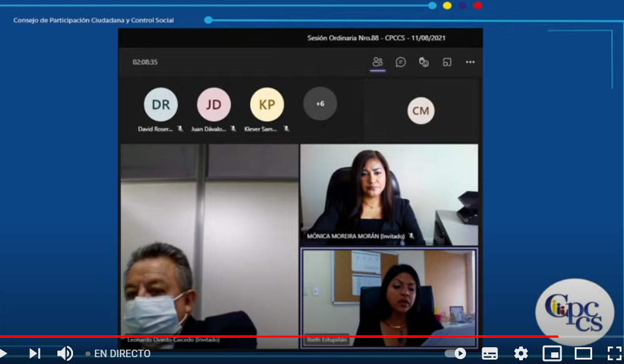Screen dimensions: 624x364
Task: Click the "02:08:35" meeting timer
Action: (x=145, y=62)
